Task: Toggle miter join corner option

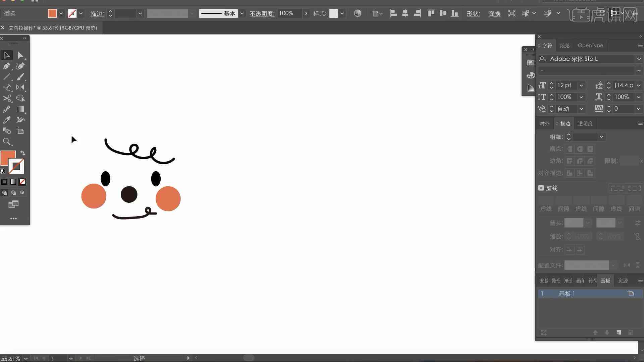Action: coord(570,161)
